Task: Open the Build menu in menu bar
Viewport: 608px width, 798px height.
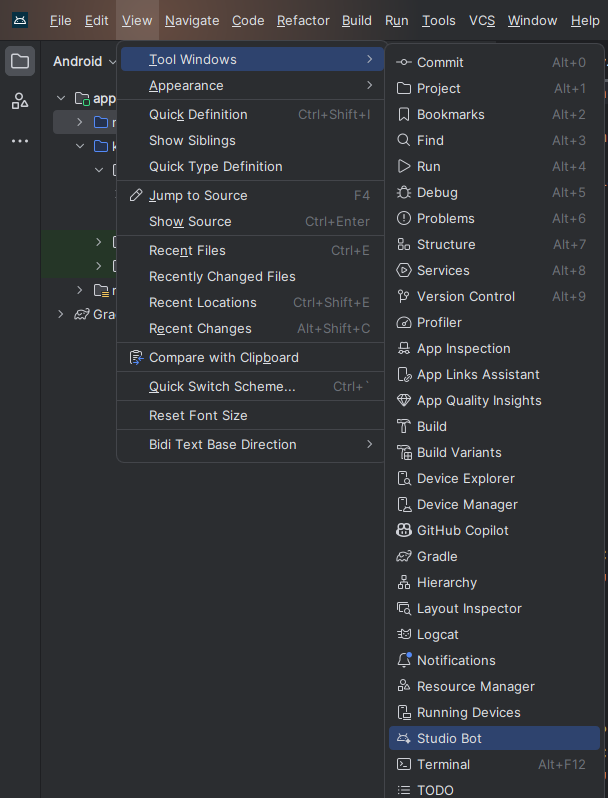Action: [x=356, y=21]
